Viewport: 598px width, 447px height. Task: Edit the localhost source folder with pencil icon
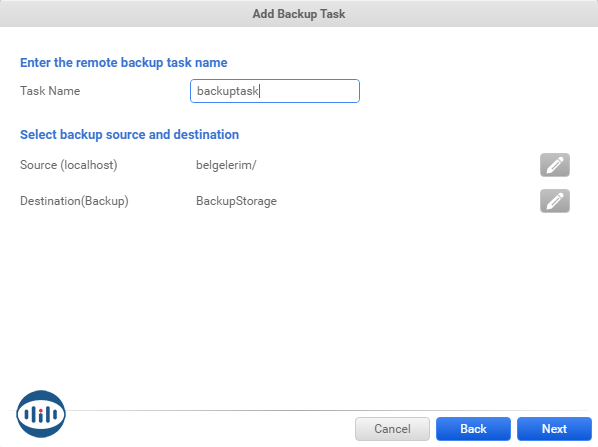[555, 165]
